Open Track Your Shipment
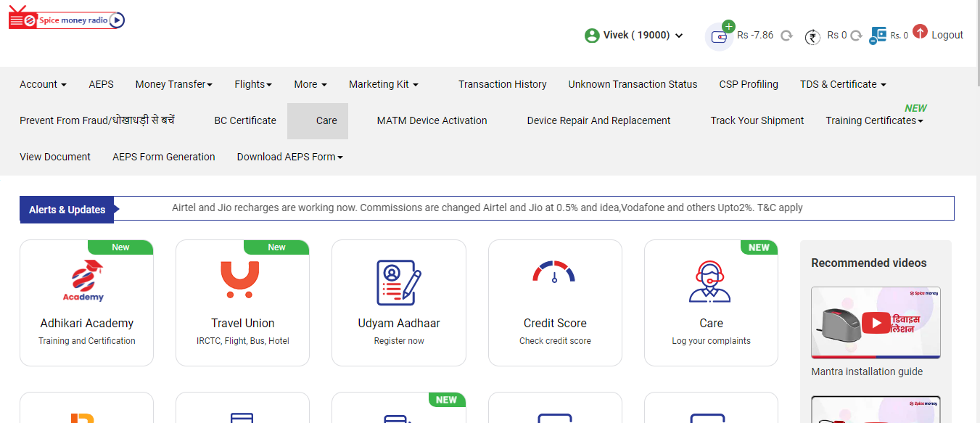Screen dimensions: 980x423 pyautogui.click(x=757, y=120)
